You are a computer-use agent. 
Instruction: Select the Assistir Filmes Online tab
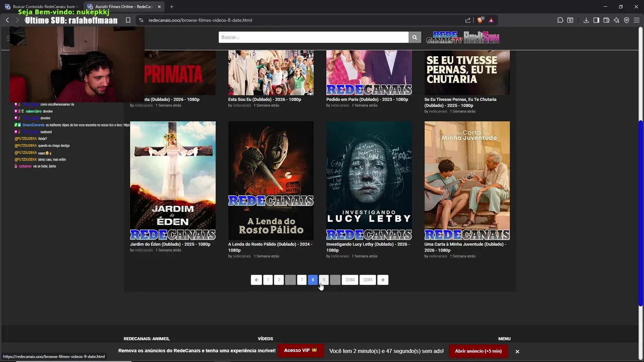coord(124,7)
